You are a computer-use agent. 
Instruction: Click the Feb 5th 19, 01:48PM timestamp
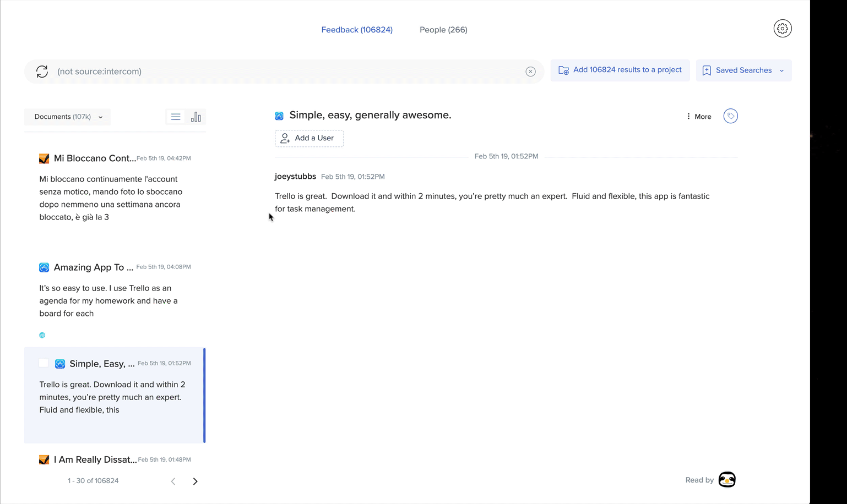tap(165, 459)
